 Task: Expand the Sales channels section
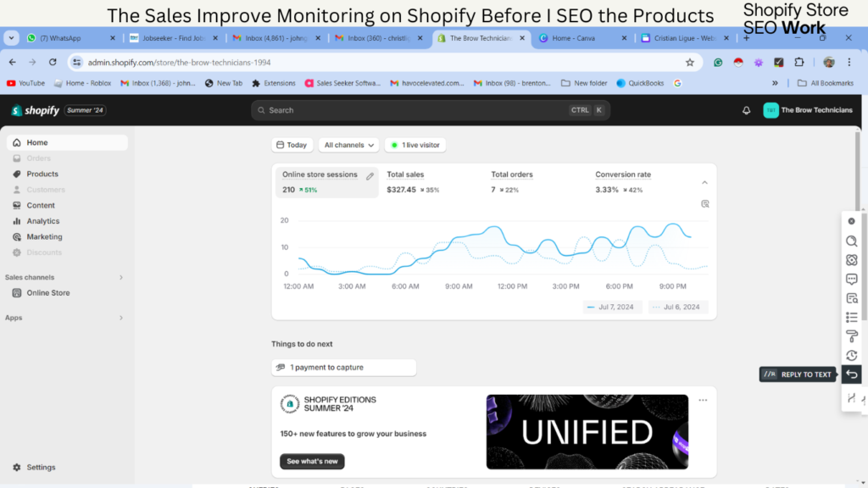120,277
